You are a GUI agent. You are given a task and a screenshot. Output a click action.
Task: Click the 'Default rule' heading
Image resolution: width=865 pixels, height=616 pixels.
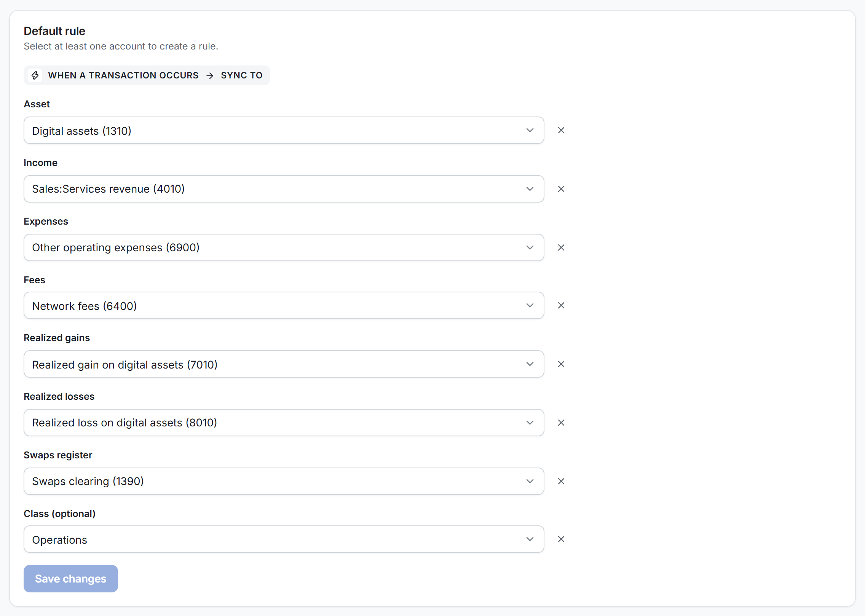click(x=54, y=31)
